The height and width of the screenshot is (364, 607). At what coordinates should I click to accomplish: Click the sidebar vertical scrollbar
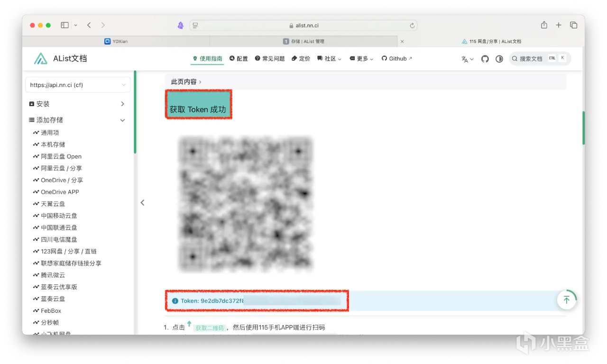coord(135,112)
